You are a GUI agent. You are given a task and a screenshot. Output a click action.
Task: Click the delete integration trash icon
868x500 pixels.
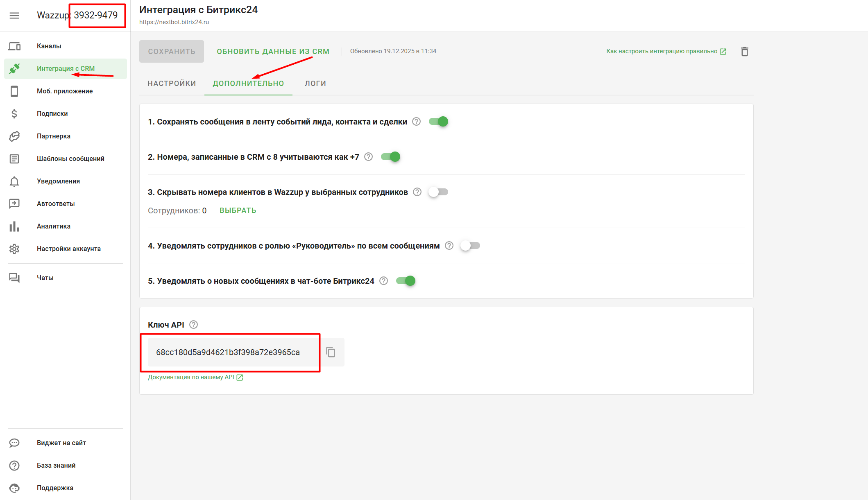pos(744,52)
